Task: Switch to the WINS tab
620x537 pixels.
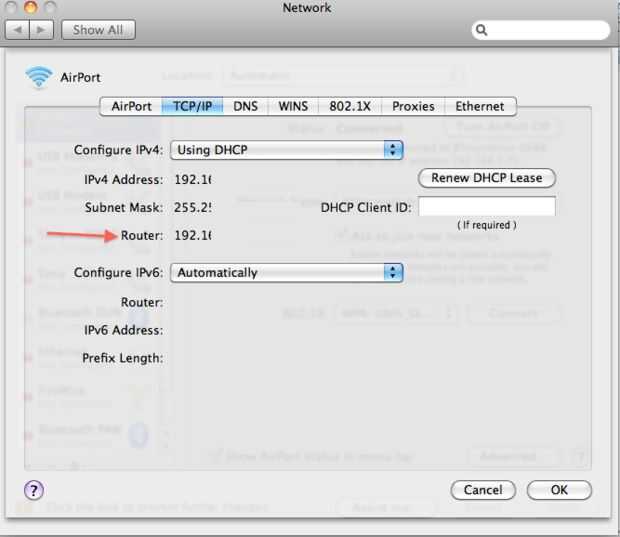Action: (293, 106)
